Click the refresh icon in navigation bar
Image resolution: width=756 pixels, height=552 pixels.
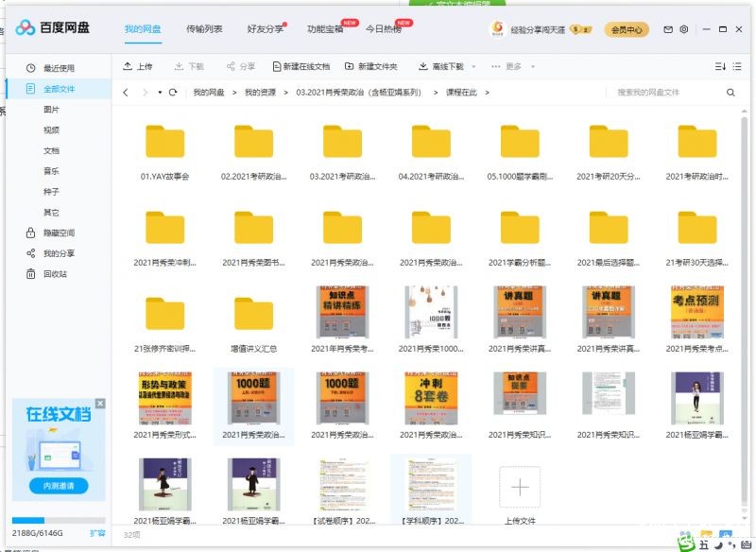point(173,92)
